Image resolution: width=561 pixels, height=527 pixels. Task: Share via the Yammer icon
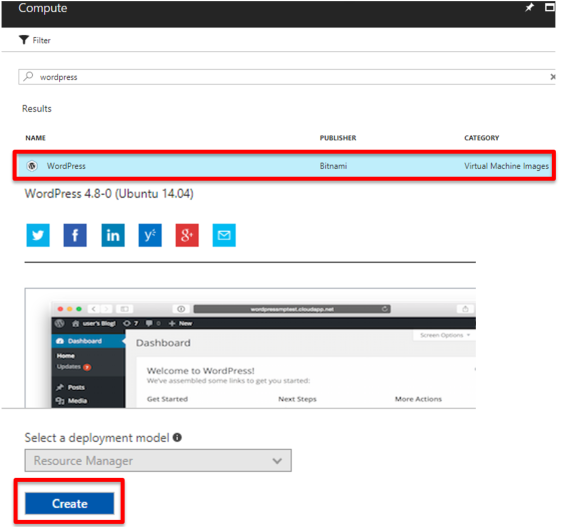pyautogui.click(x=150, y=235)
